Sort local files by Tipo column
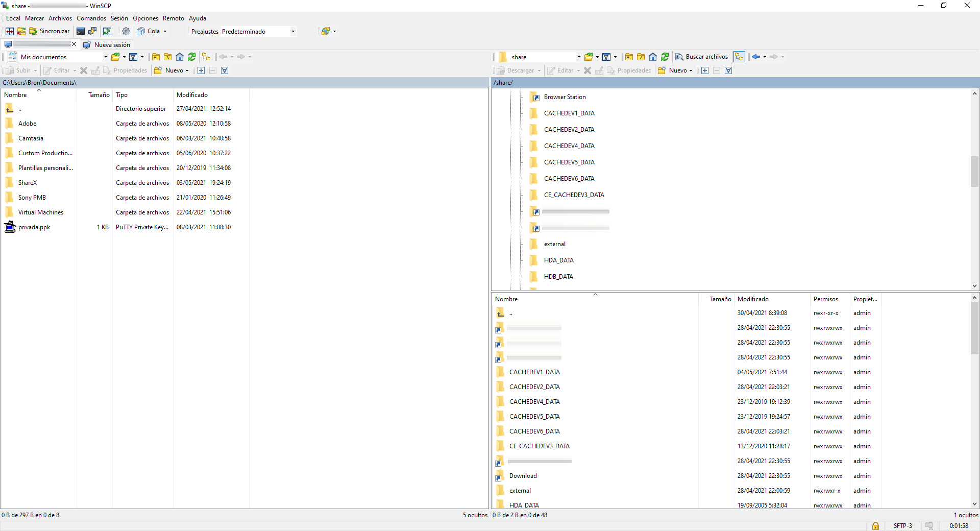The image size is (980, 531). pyautogui.click(x=143, y=95)
